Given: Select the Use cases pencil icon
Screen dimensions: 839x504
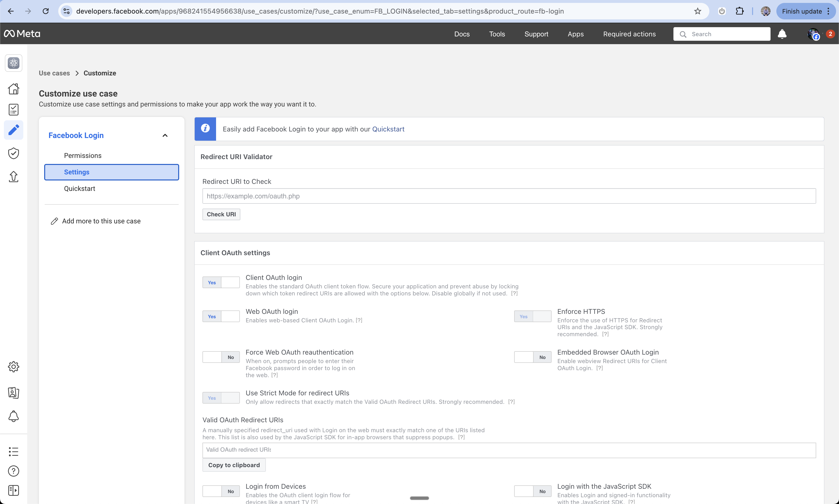Looking at the screenshot, I should tap(14, 130).
